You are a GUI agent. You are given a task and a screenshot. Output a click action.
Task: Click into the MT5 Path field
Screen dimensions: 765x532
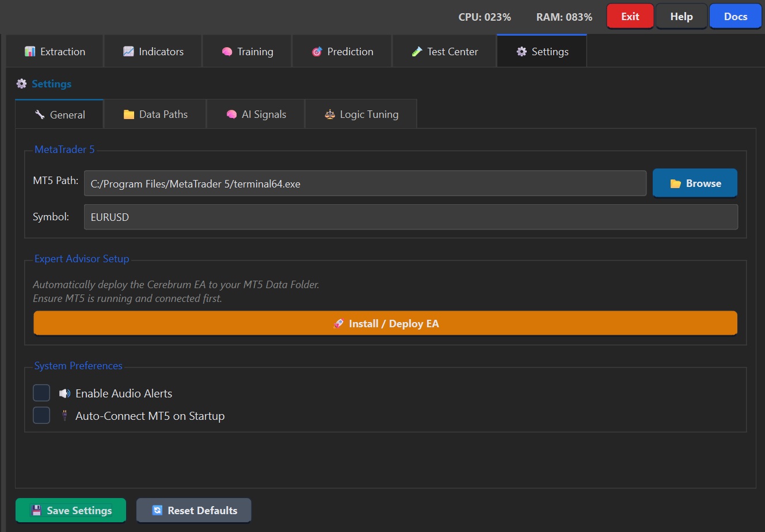(365, 183)
